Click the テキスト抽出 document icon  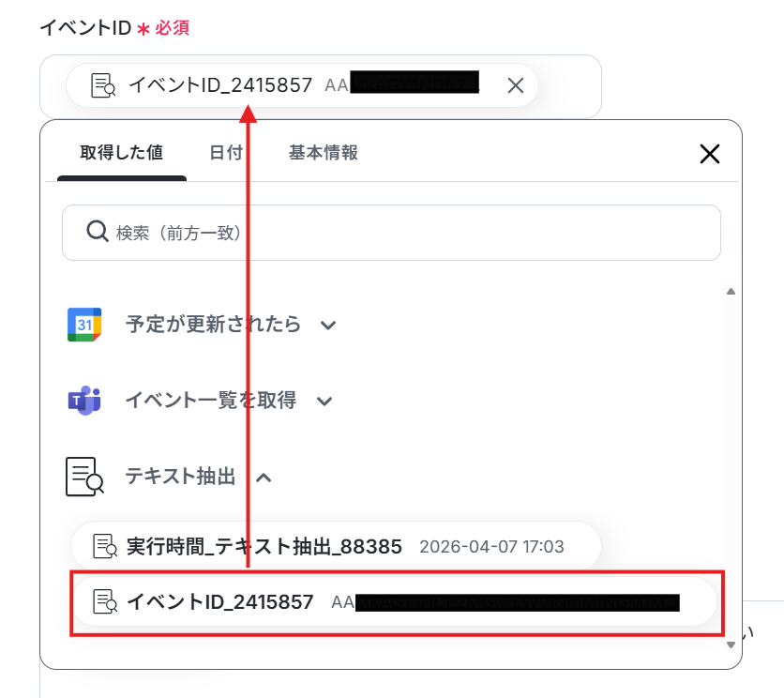(x=84, y=477)
